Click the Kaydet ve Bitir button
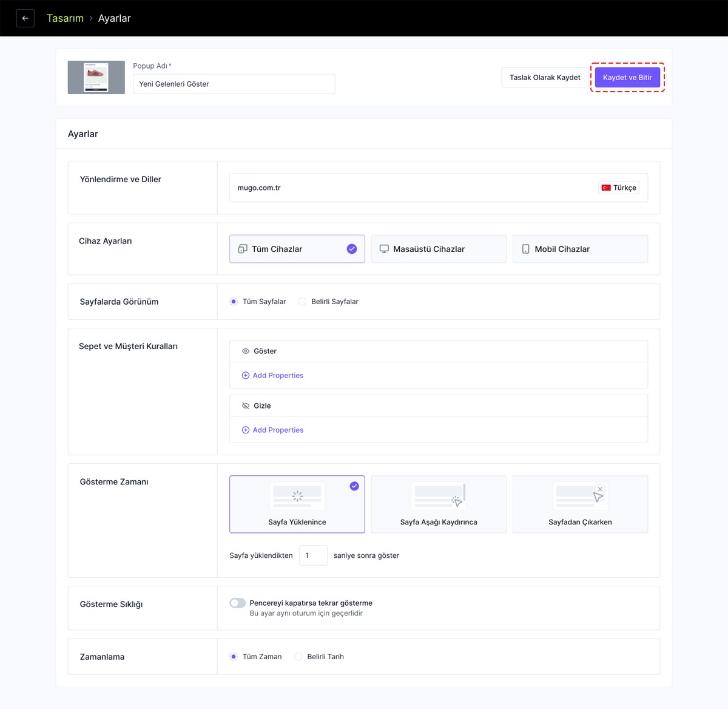Screen dimensions: 728x709 pyautogui.click(x=627, y=78)
